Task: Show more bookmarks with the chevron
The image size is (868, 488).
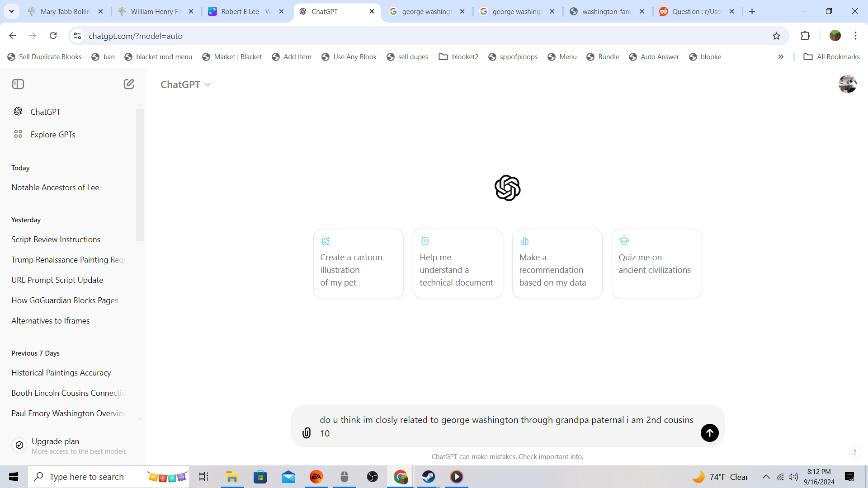Action: pyautogui.click(x=781, y=57)
